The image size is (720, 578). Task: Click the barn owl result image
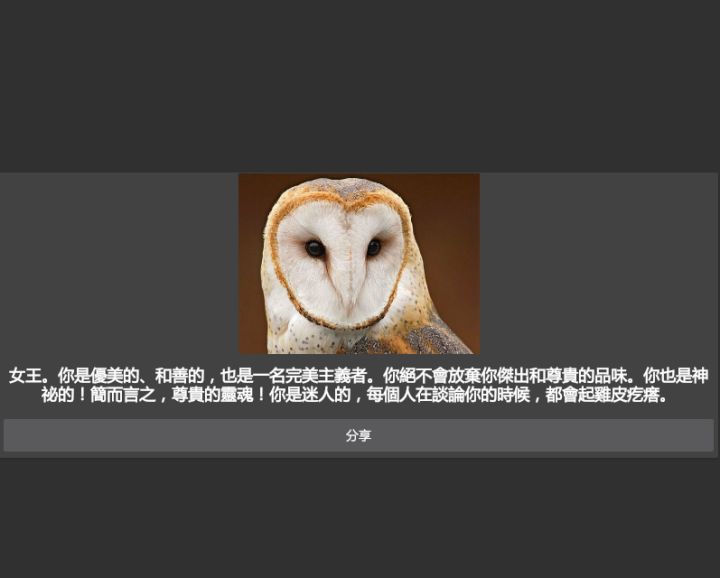coord(359,264)
